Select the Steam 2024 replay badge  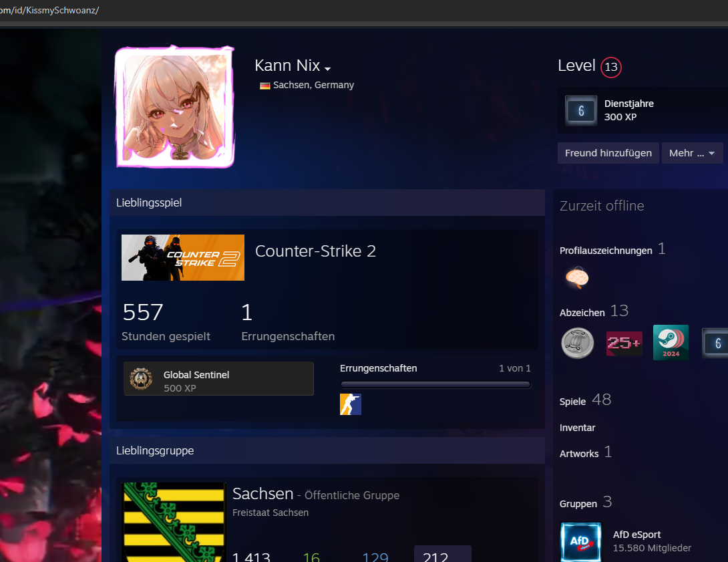(671, 343)
